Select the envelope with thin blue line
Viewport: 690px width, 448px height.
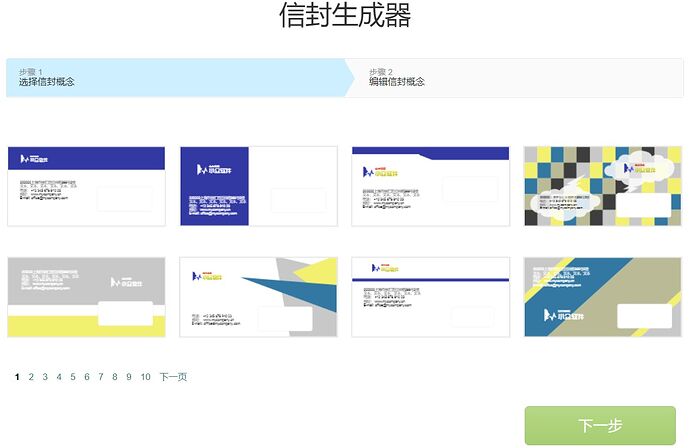click(430, 297)
